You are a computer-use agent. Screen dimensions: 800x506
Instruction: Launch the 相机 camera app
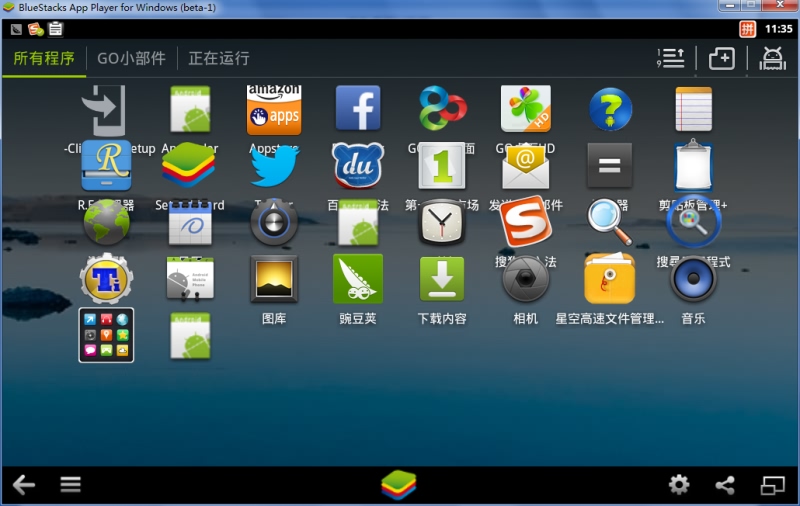[526, 279]
